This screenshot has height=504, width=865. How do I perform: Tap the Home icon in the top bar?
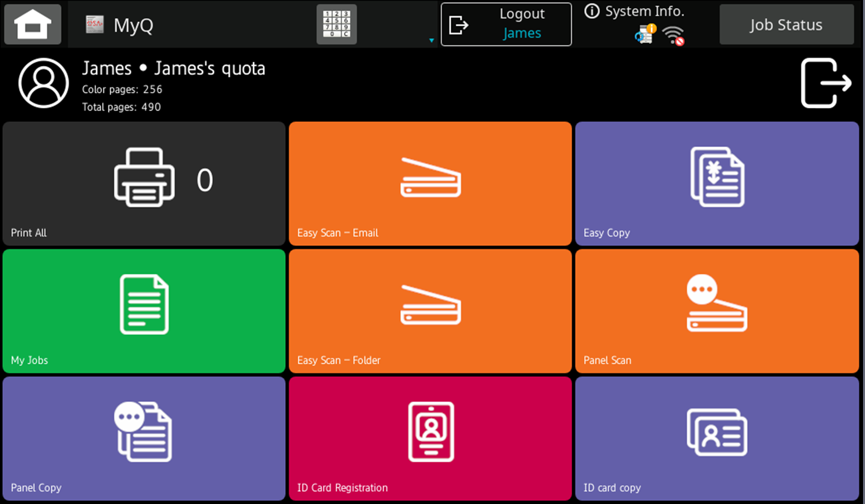point(33,25)
